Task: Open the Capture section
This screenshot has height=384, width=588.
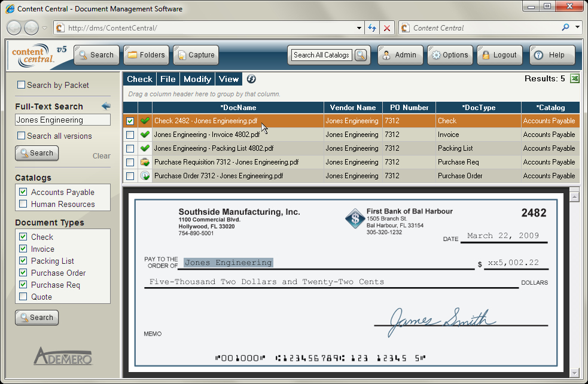Action: click(196, 55)
